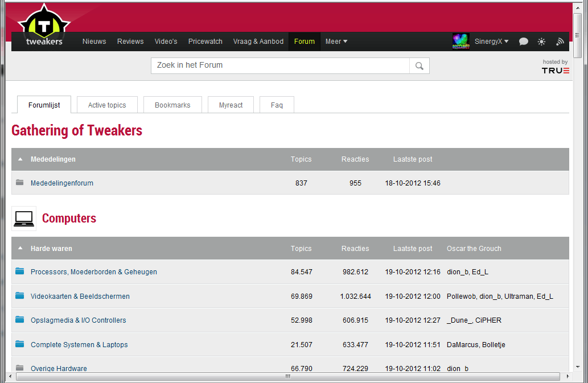Viewport: 588px width, 383px height.
Task: Open Reviews in the navigation bar
Action: coord(130,41)
